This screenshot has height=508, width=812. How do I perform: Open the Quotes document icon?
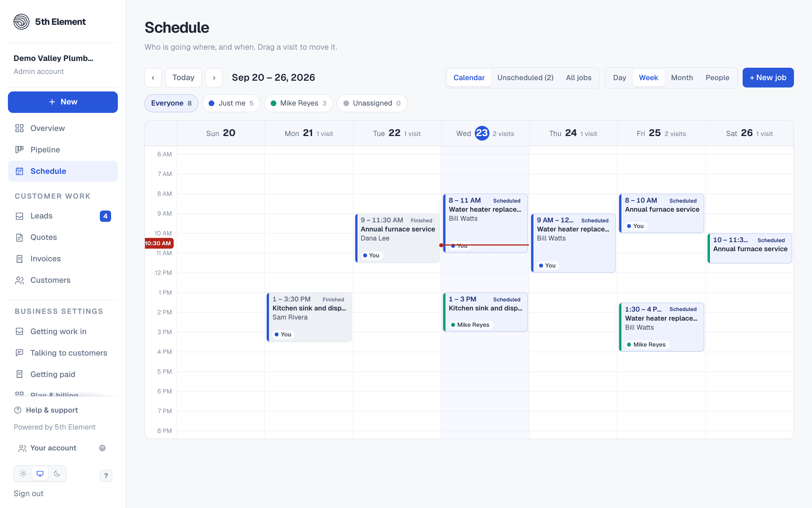click(19, 237)
